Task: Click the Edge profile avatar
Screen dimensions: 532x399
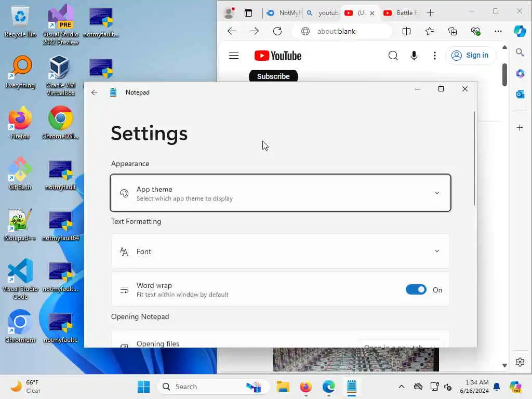Action: pos(229,13)
